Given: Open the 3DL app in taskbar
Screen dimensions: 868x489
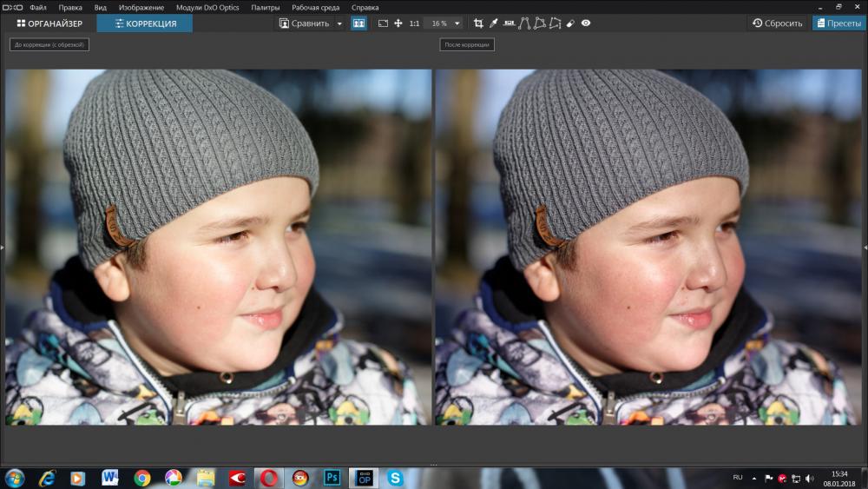Looking at the screenshot, I should [300, 479].
